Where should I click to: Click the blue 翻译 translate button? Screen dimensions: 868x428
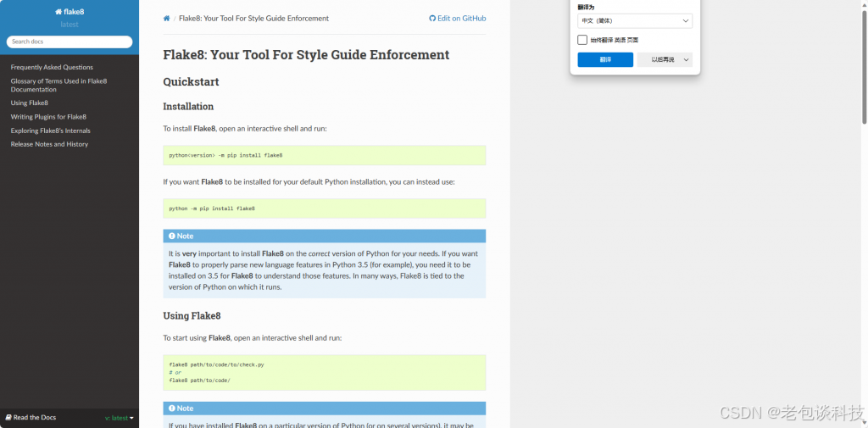(605, 60)
